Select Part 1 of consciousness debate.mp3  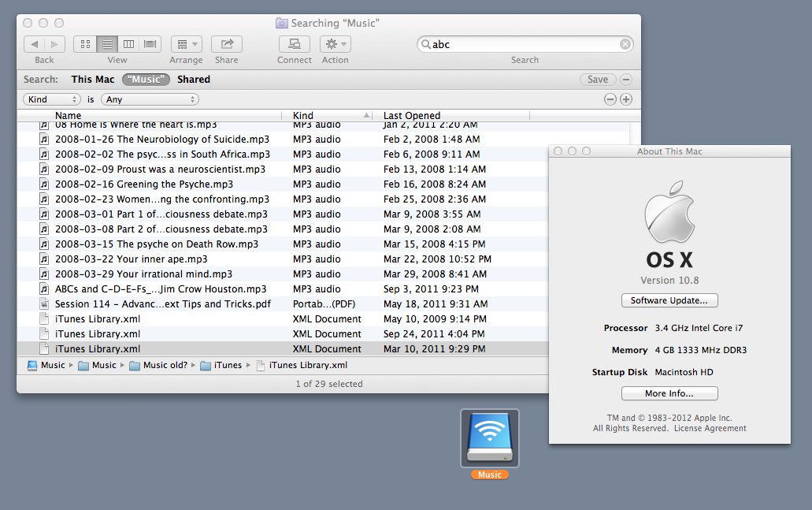[x=161, y=214]
